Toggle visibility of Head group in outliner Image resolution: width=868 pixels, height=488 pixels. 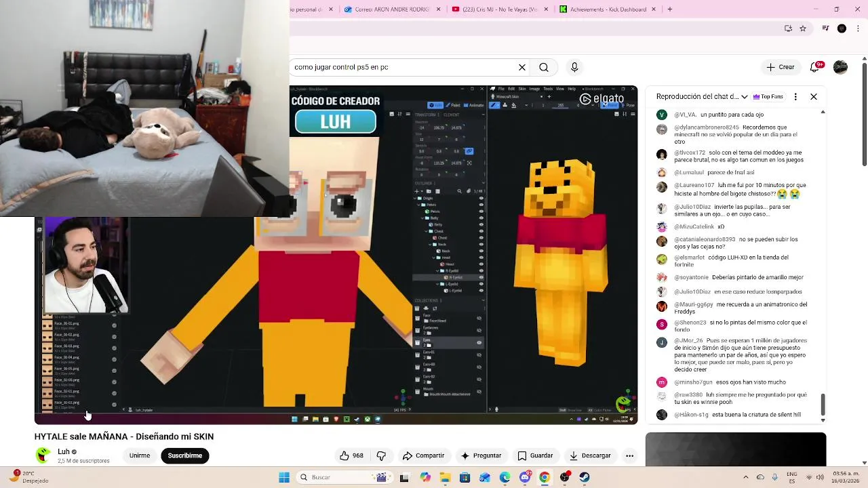pos(481,258)
